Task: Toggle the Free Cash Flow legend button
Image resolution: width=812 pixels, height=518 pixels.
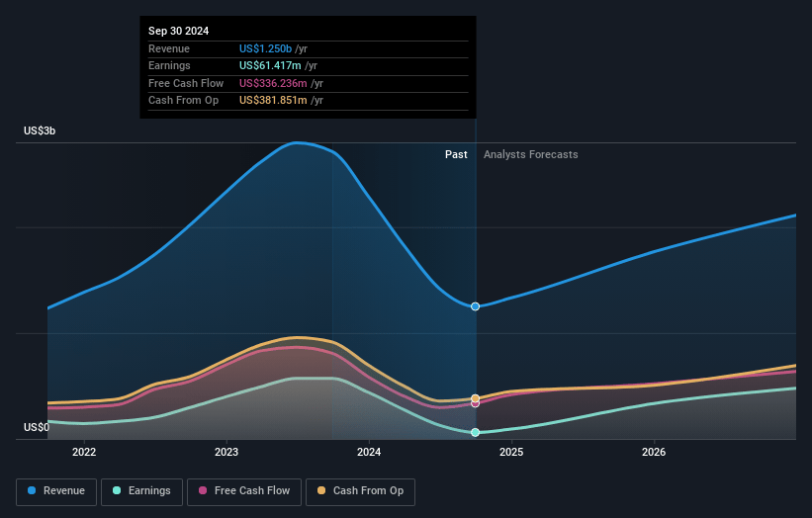Action: tap(244, 491)
